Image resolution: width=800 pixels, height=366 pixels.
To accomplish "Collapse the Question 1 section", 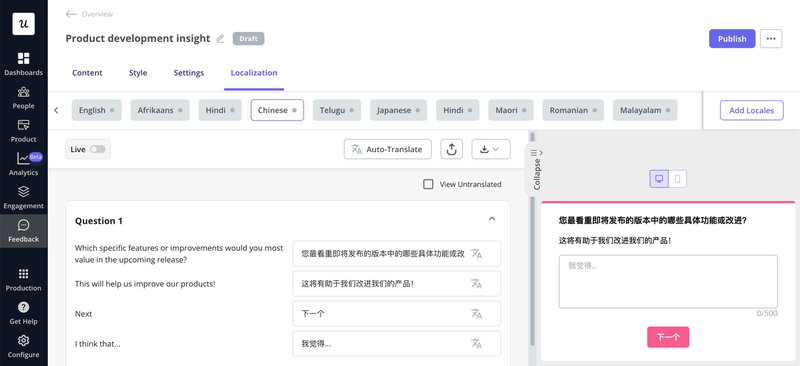I will pos(492,219).
